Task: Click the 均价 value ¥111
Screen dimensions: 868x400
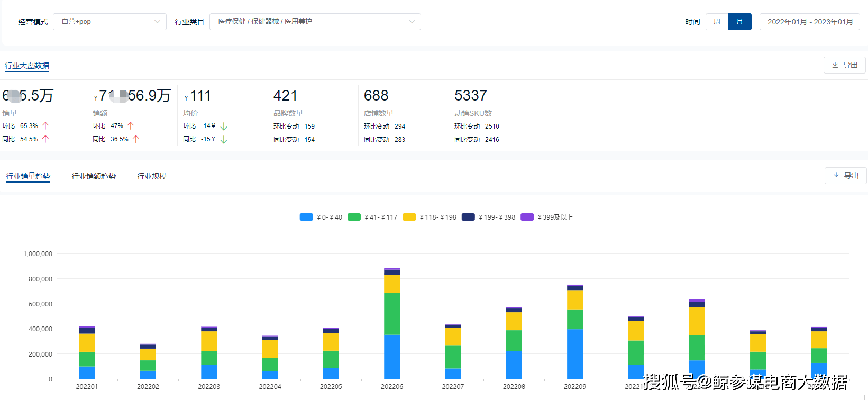Action: [x=197, y=96]
